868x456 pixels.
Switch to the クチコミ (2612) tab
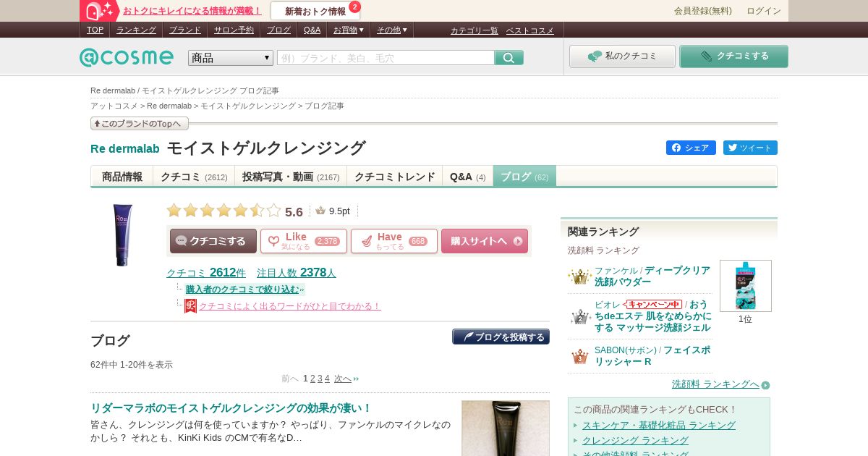pyautogui.click(x=194, y=177)
